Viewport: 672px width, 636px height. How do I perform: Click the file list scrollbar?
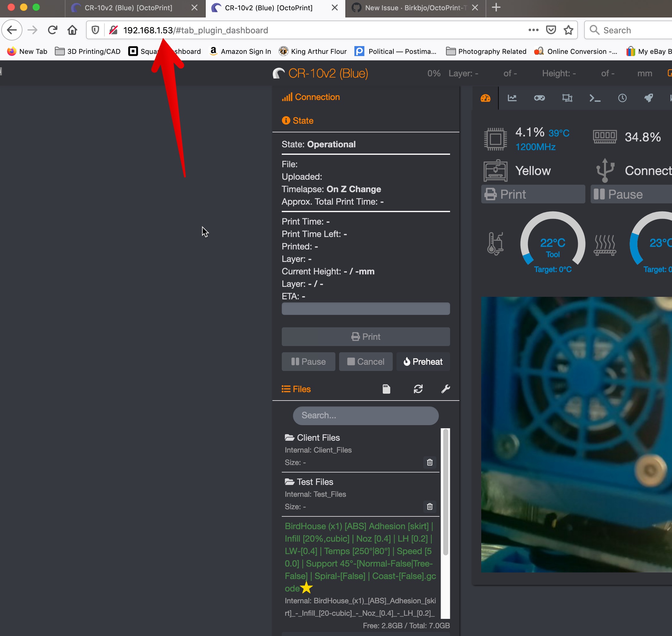(x=445, y=491)
